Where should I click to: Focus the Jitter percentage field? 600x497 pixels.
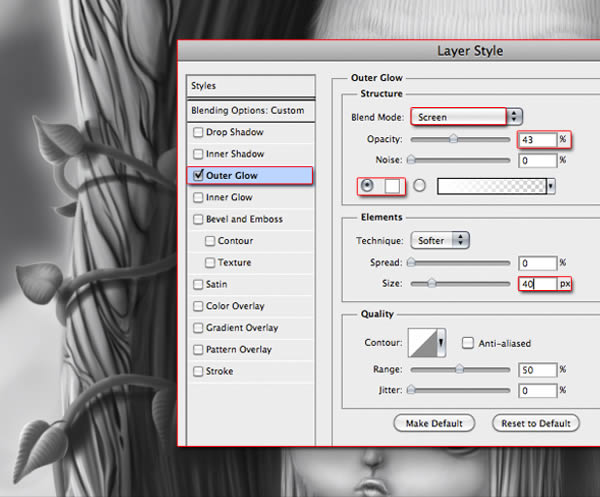(x=537, y=391)
